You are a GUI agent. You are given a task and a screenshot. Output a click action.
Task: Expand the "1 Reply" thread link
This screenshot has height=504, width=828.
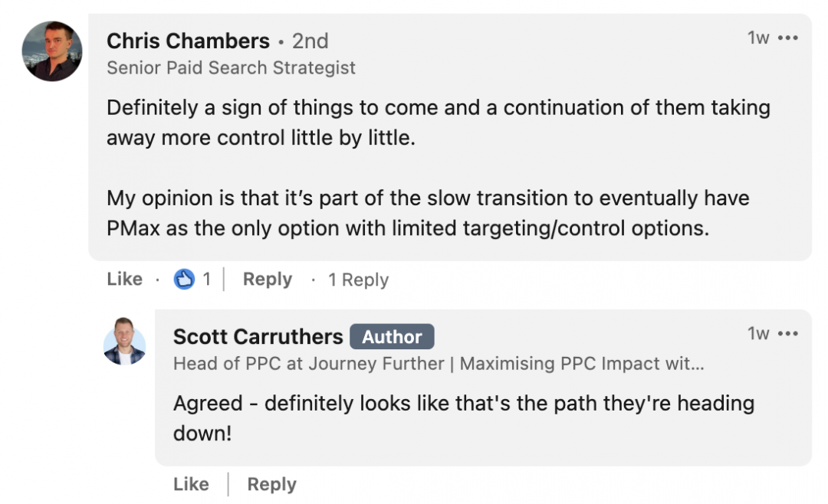pyautogui.click(x=358, y=280)
